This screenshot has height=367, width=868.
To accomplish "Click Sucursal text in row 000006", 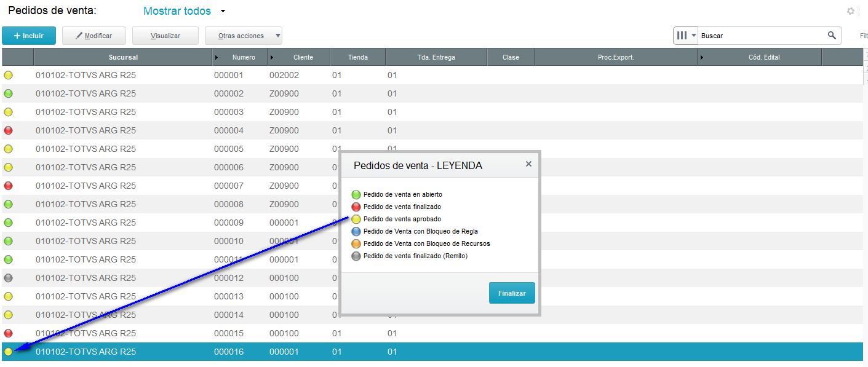I will (x=86, y=168).
